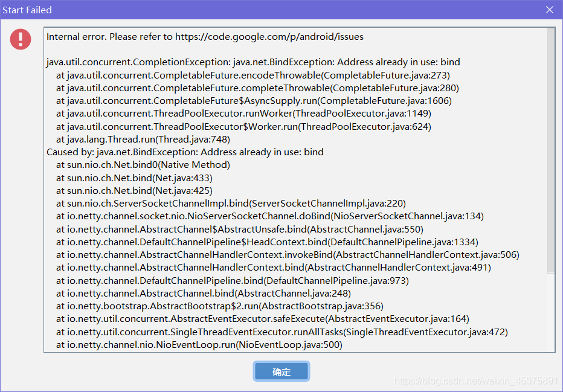Select the 'AbstractChannelHandlerContext.invokeBind' line
The height and width of the screenshot is (392, 563).
tap(288, 255)
